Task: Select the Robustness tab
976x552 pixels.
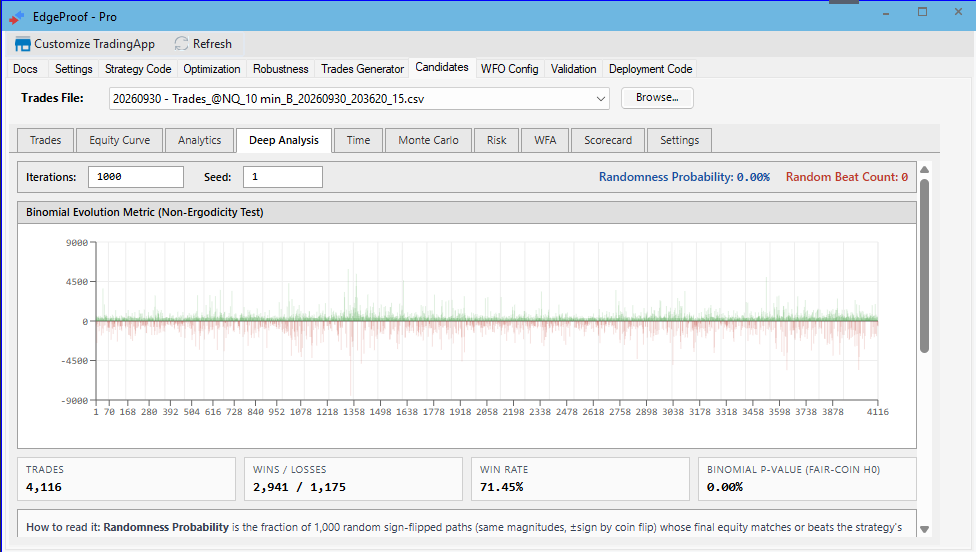Action: point(281,69)
